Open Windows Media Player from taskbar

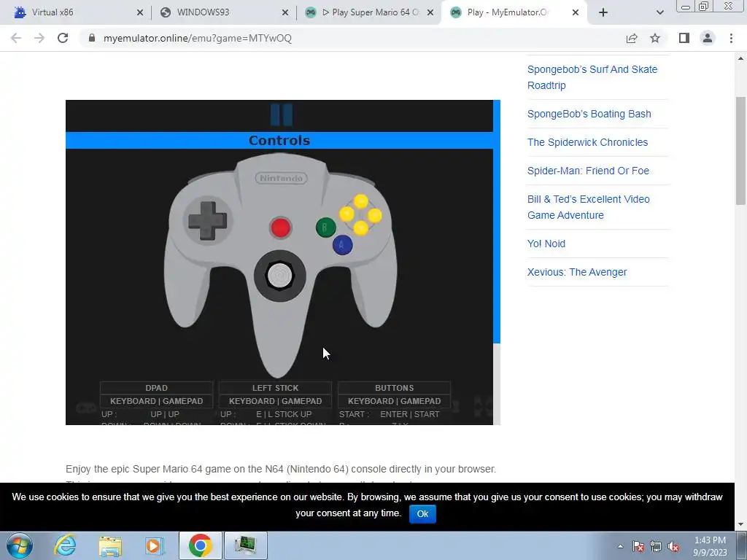coord(155,545)
